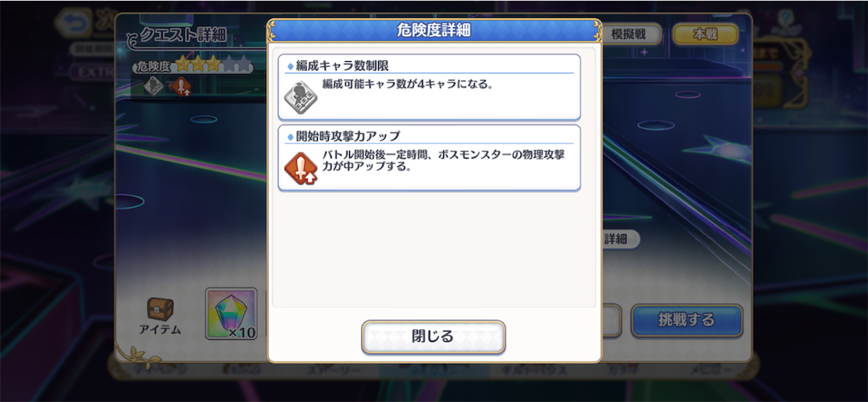The image size is (868, 402).
Task: Click the 危険度 star rating row
Action: [192, 65]
